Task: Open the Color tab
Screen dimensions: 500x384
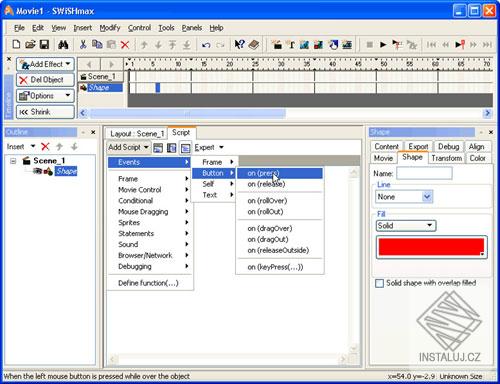Action: coord(478,158)
